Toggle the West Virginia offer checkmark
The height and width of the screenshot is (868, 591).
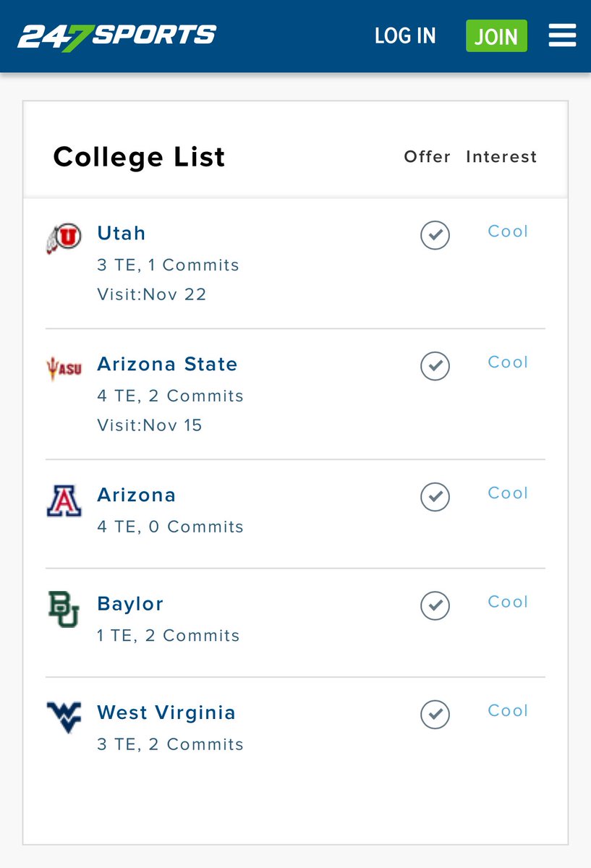pyautogui.click(x=435, y=715)
